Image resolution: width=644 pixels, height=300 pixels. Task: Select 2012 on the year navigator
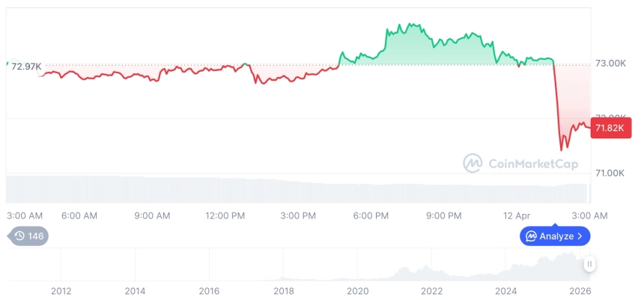tap(61, 291)
